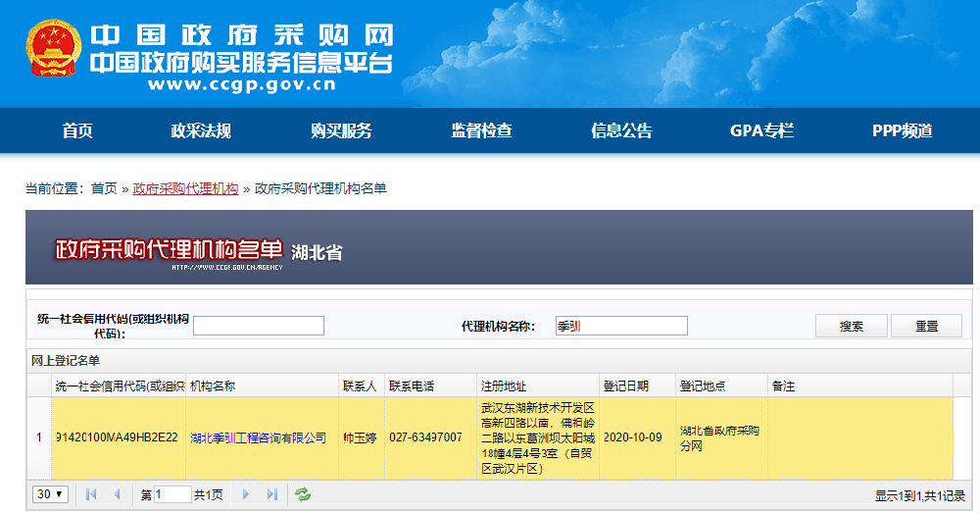Click the national emblem logo

pos(53,52)
